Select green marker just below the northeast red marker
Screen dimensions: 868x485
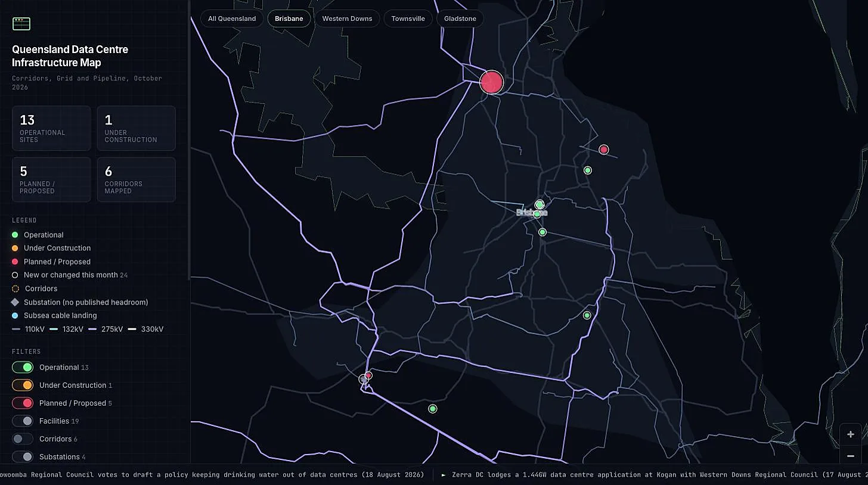pos(587,170)
